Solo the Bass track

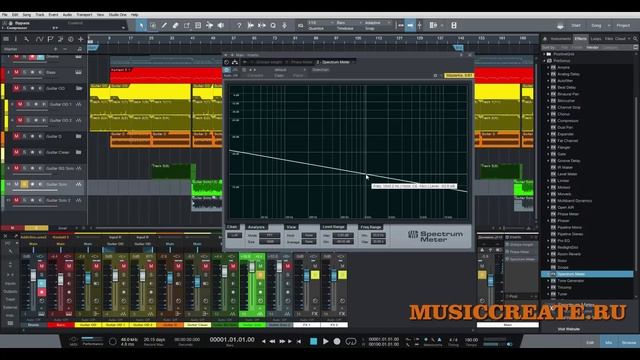click(24, 72)
